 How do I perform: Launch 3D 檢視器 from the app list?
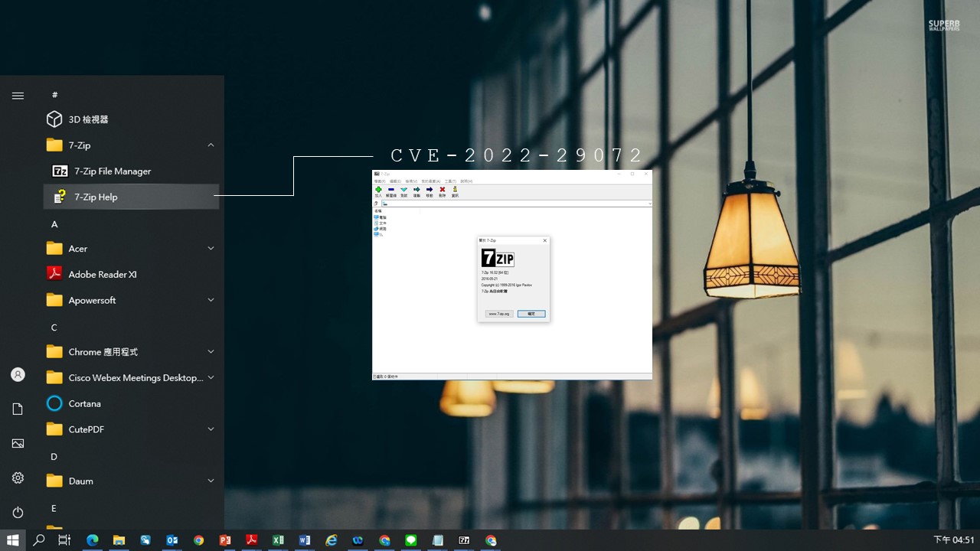tap(132, 119)
